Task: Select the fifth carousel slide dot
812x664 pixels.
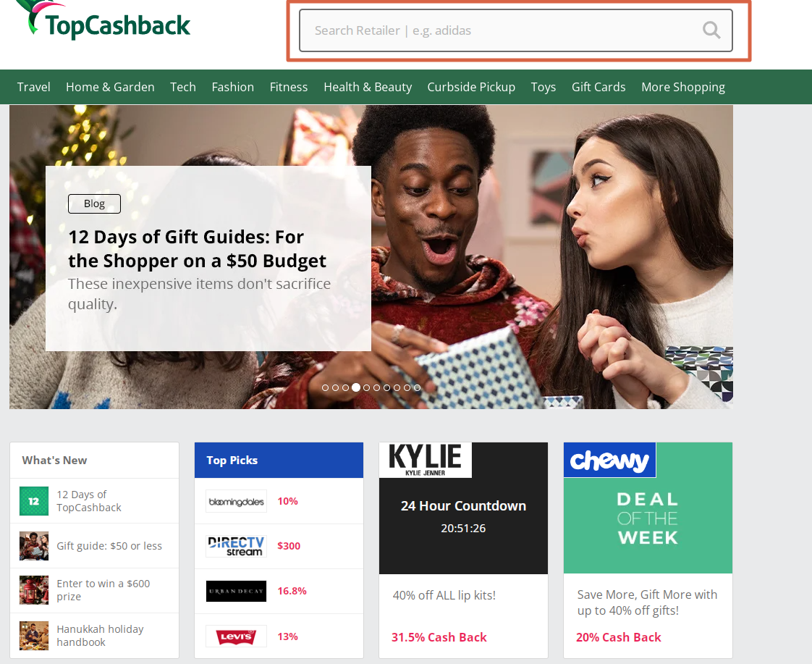Action: (x=367, y=387)
